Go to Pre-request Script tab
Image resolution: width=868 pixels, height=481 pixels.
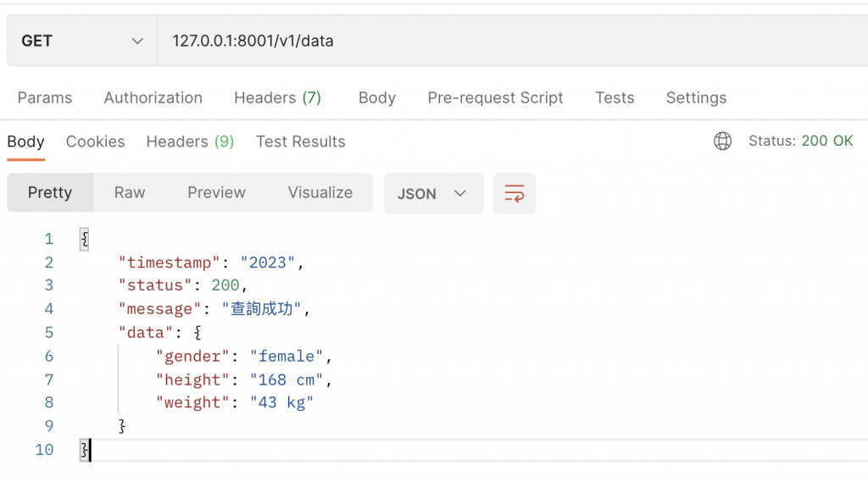[495, 97]
